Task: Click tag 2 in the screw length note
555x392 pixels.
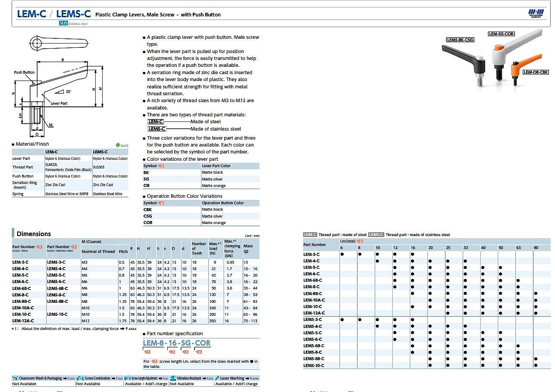Action: click(x=154, y=361)
